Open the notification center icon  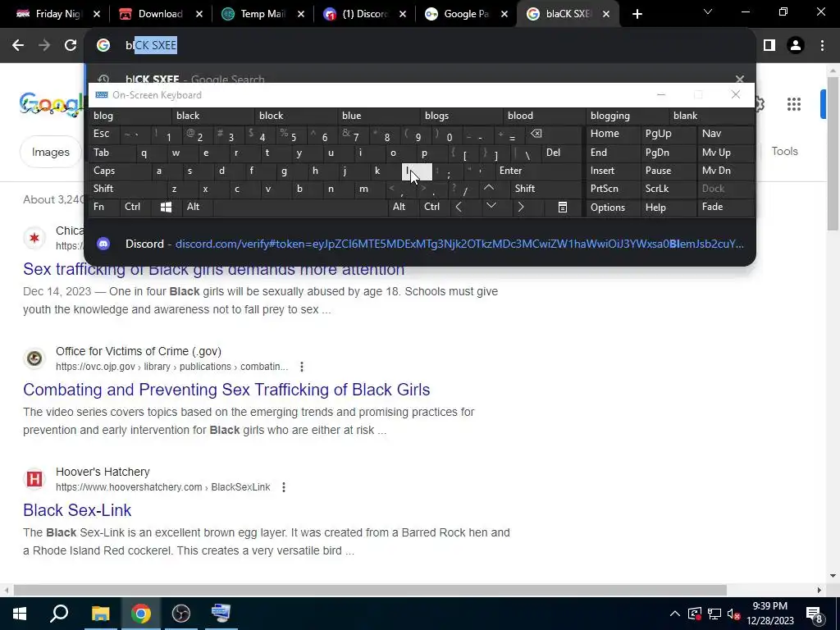tap(815, 614)
